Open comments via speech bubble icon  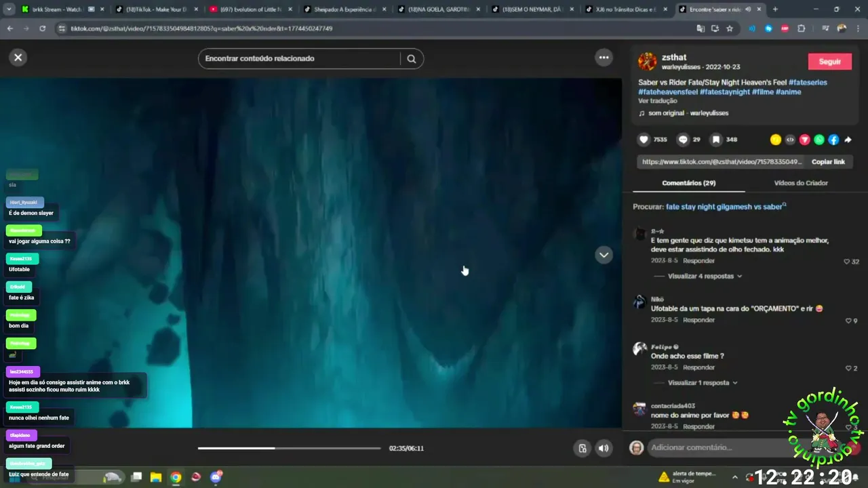[x=683, y=140]
